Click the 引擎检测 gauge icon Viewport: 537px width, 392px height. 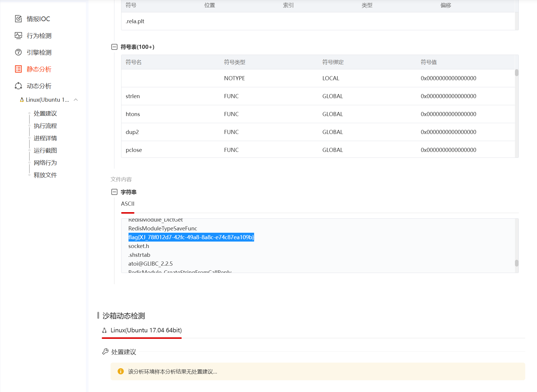[18, 52]
